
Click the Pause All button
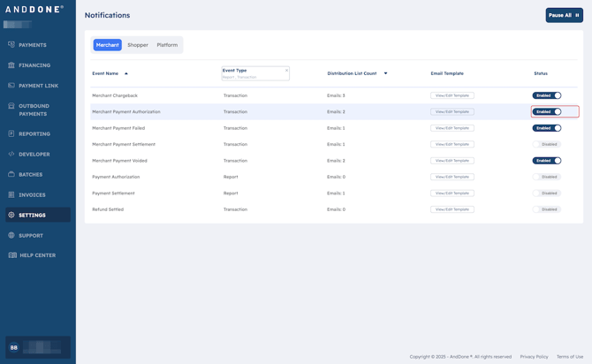pos(564,15)
